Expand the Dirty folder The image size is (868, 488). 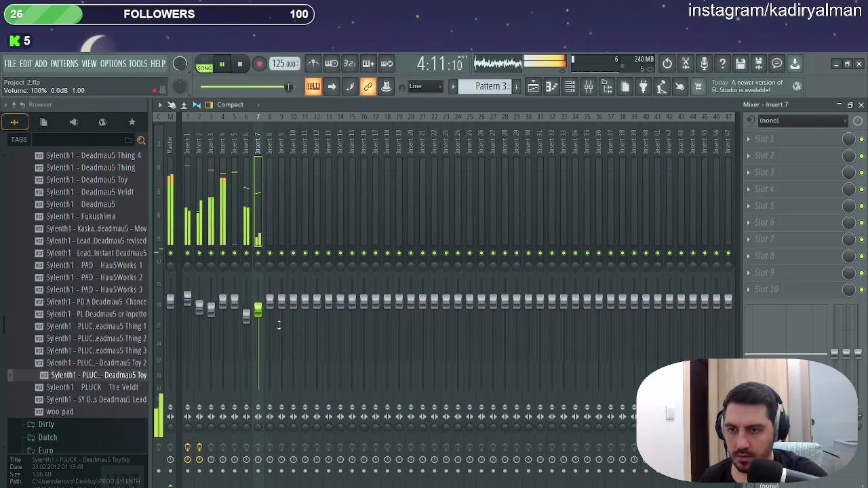46,424
